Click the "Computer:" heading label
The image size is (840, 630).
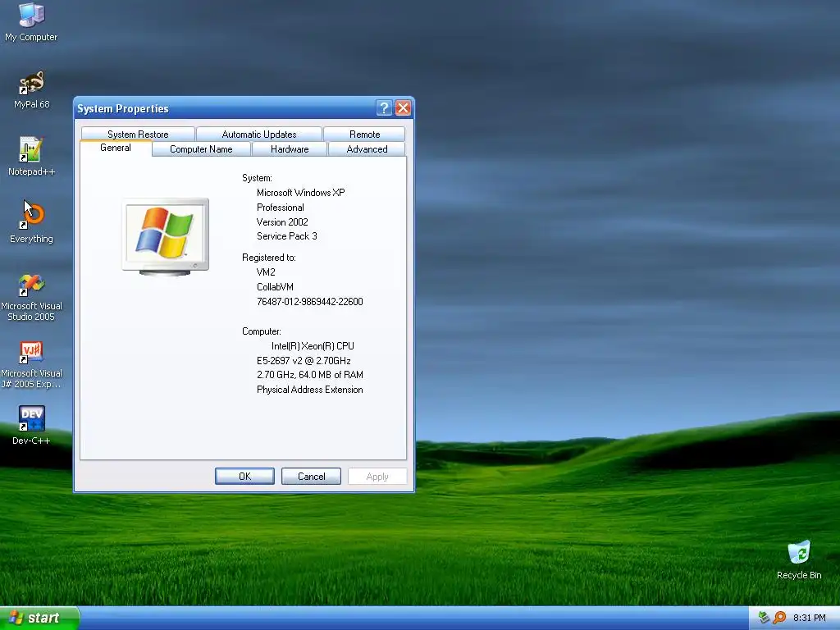(x=261, y=331)
